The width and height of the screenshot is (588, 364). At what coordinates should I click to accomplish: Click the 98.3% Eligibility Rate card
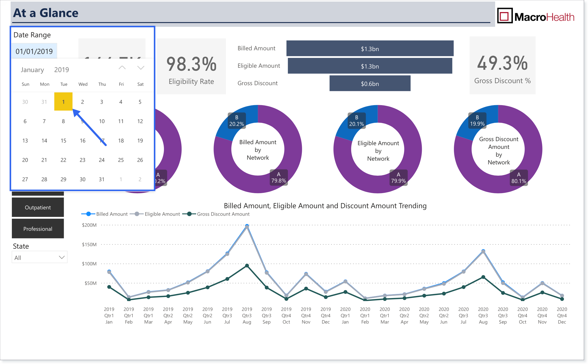pos(191,66)
